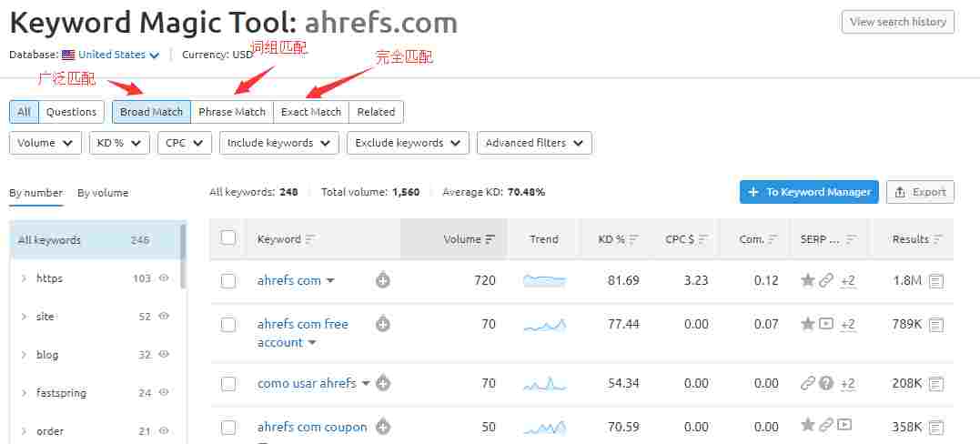Switch to Phrase Match tab
Screen dimensions: 980x444
click(232, 112)
